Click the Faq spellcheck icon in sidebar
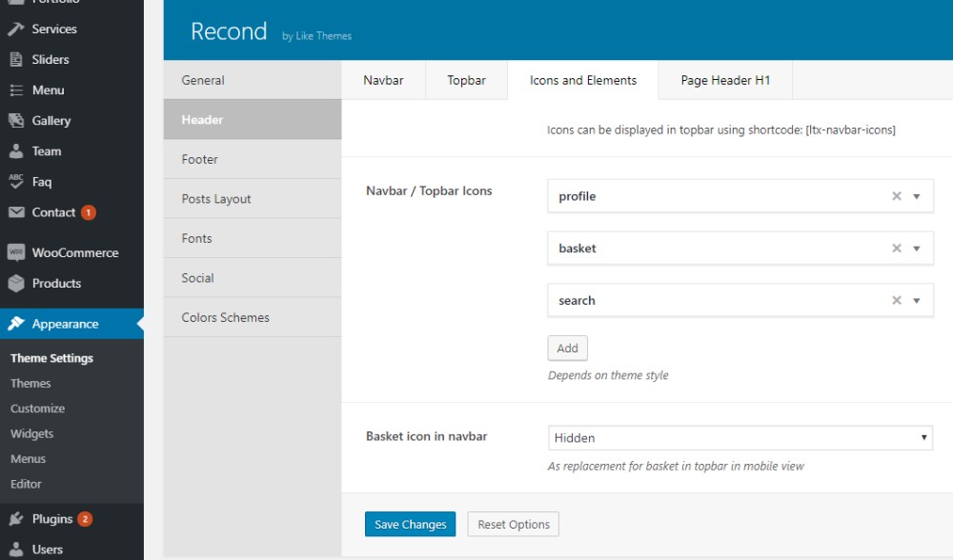Viewport: 953px width, 560px height. (16, 182)
